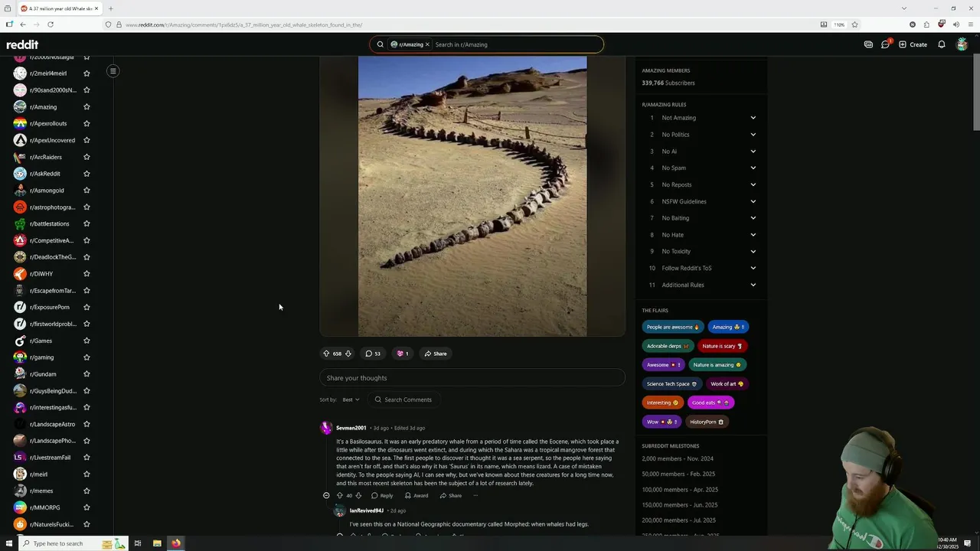980x551 pixels.
Task: Open more options on Sevman2001's comment
Action: 475,496
